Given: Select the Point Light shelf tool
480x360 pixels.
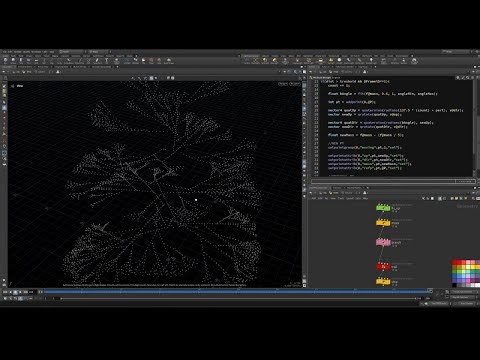Looking at the screenshot, I should coord(256,61).
